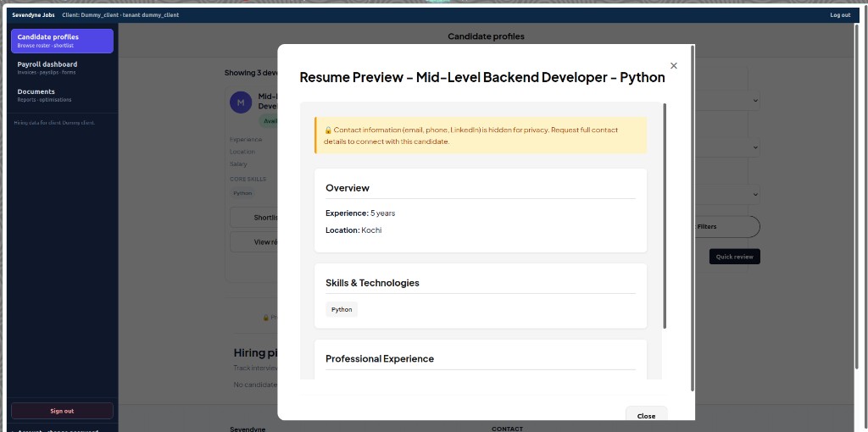Click the Log out link in header
The width and height of the screenshot is (868, 432).
coord(840,15)
